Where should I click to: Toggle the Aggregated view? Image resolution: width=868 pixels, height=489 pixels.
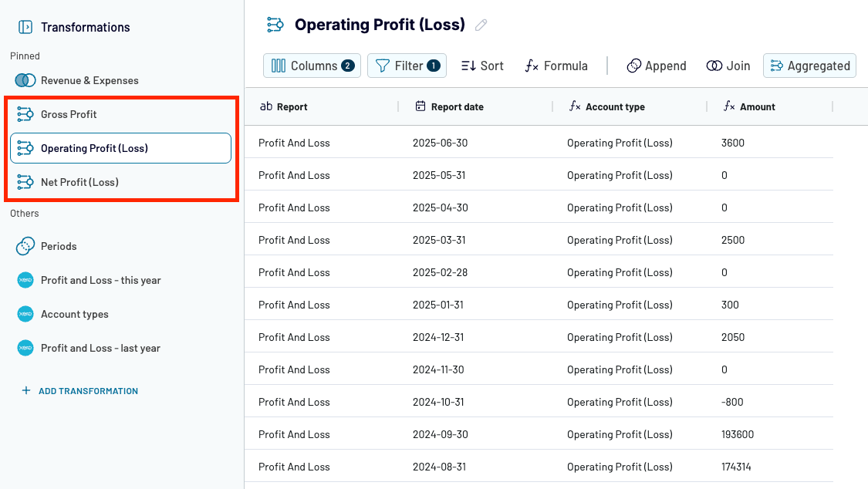(x=809, y=66)
